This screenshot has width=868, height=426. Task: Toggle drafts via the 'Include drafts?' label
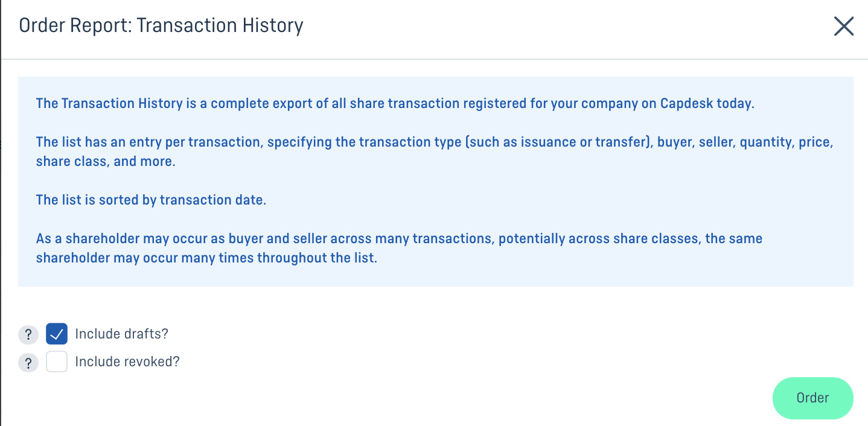(x=121, y=334)
